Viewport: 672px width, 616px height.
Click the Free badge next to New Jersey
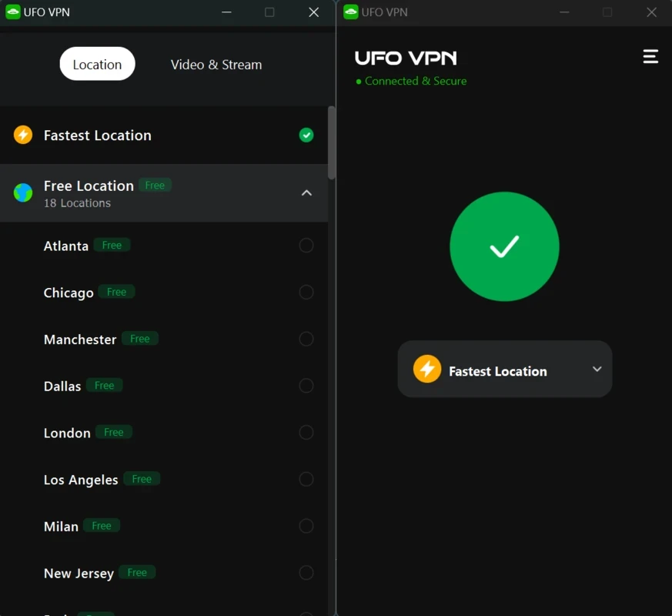coord(137,572)
